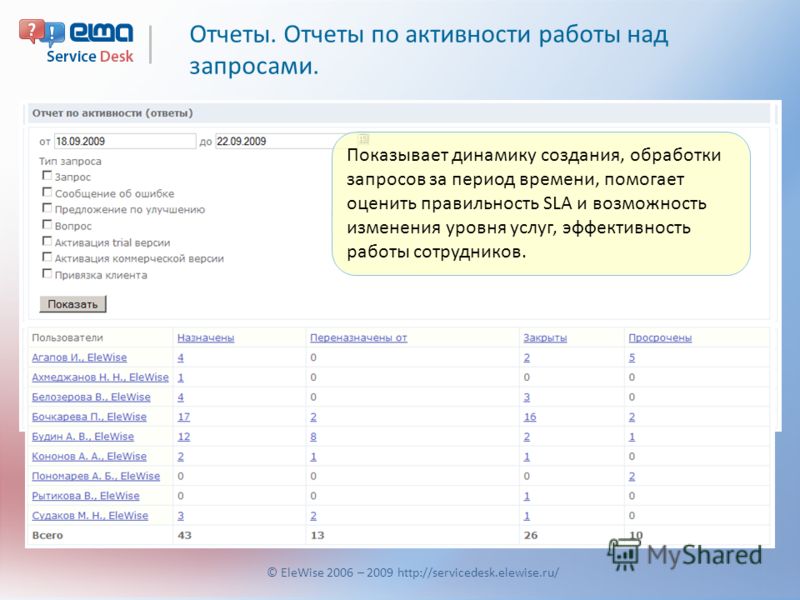This screenshot has height=600, width=800.
Task: Open Бочкарева's Закрыты count of 16
Action: tap(530, 417)
